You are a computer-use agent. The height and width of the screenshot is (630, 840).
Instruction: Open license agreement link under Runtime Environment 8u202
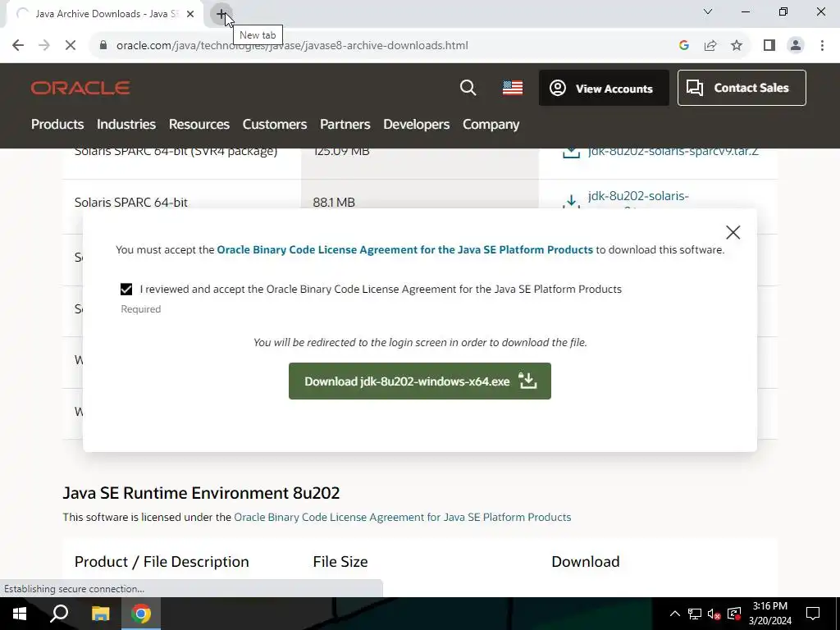(402, 517)
